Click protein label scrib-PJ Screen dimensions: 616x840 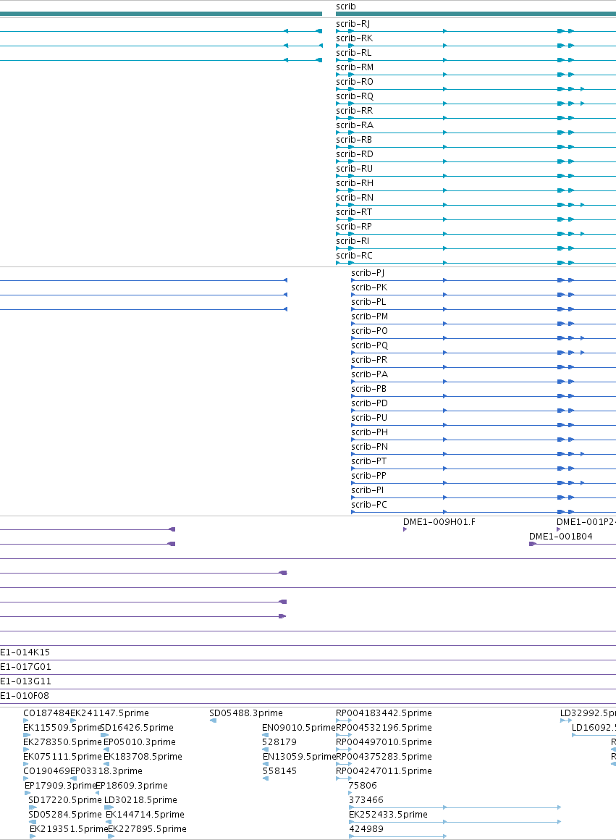point(368,273)
